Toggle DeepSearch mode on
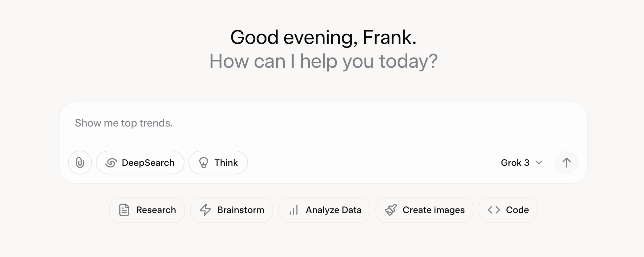Image resolution: width=644 pixels, height=257 pixels. pyautogui.click(x=140, y=163)
